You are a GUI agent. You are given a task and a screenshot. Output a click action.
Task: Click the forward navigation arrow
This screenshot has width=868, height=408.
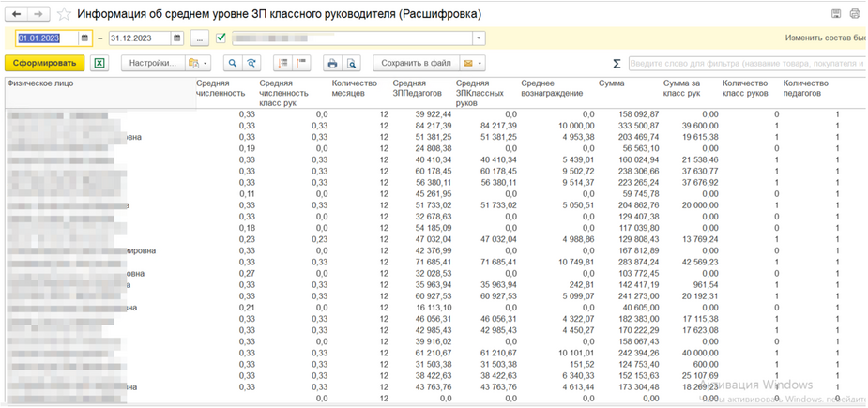click(39, 14)
